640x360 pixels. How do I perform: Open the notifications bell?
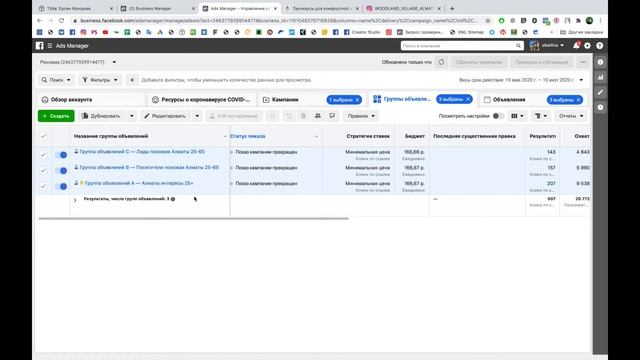[x=576, y=46]
